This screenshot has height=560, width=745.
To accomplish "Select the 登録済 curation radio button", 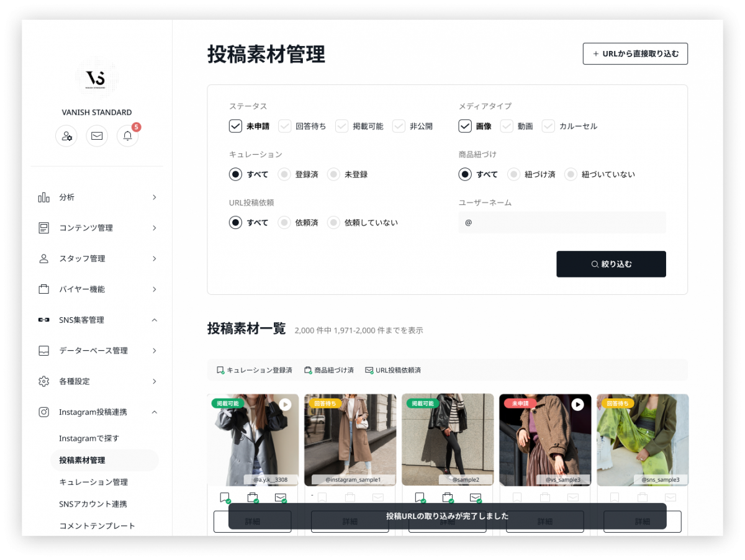I will [x=284, y=174].
